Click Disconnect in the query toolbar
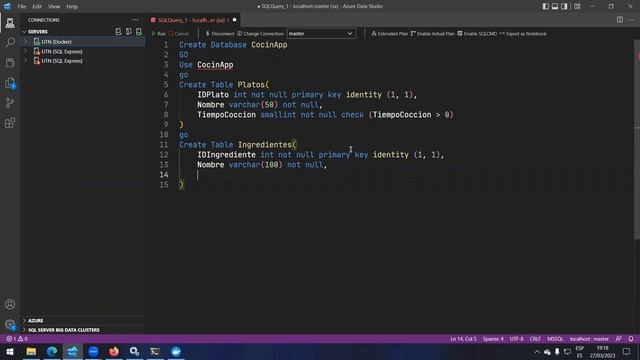 (x=219, y=34)
